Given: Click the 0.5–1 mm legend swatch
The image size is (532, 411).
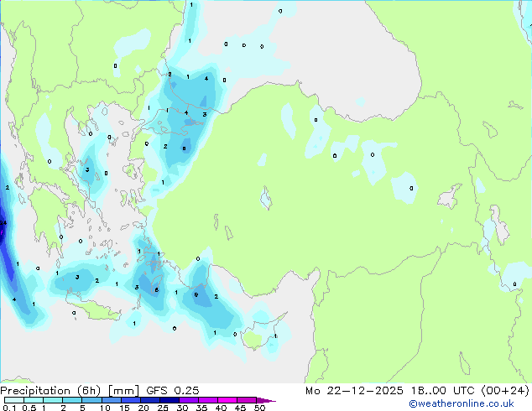Looking at the screenshot, I should (34, 400).
